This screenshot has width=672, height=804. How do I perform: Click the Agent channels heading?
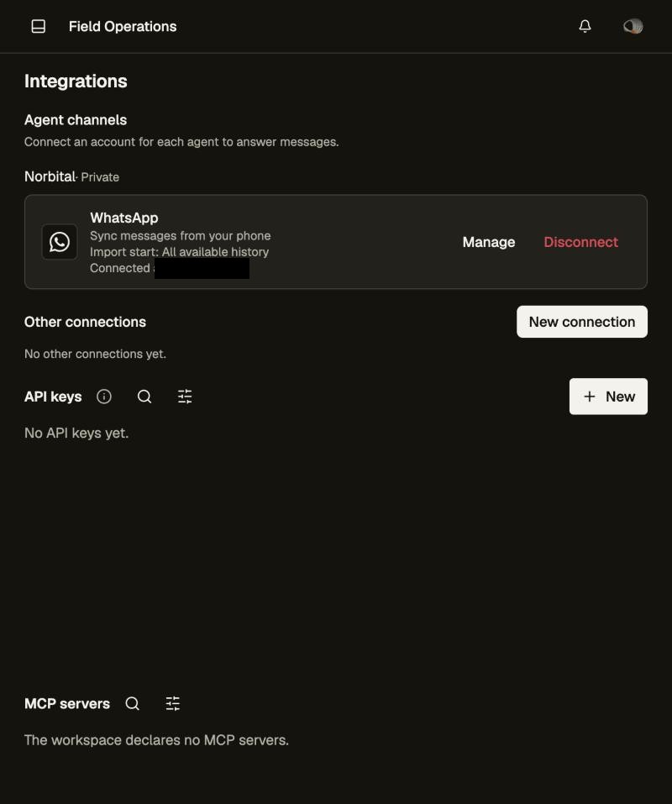click(x=76, y=120)
